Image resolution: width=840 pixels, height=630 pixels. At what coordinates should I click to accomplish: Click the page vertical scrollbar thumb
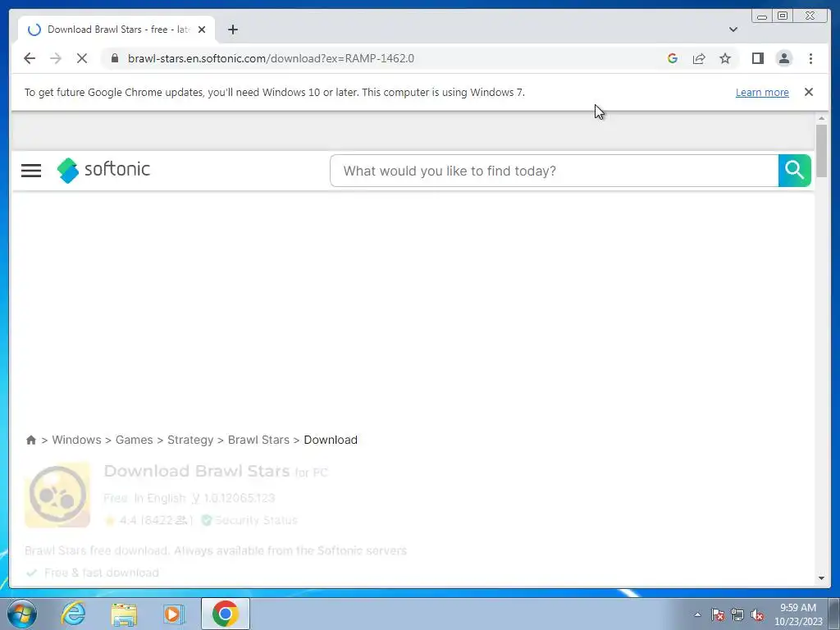click(x=821, y=151)
